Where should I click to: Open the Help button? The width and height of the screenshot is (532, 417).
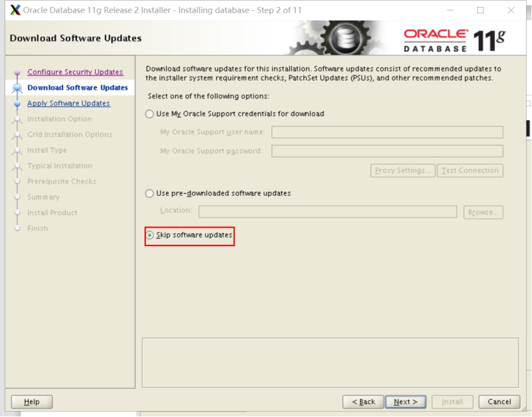tap(31, 402)
